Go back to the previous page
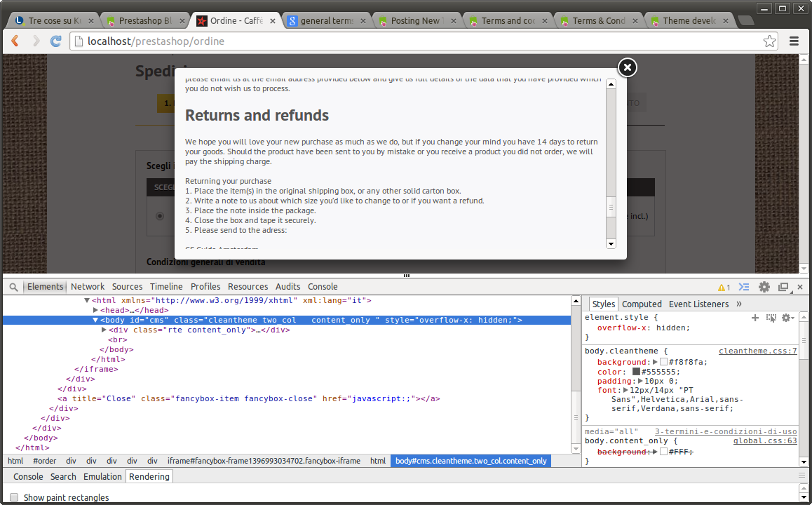 [x=15, y=41]
